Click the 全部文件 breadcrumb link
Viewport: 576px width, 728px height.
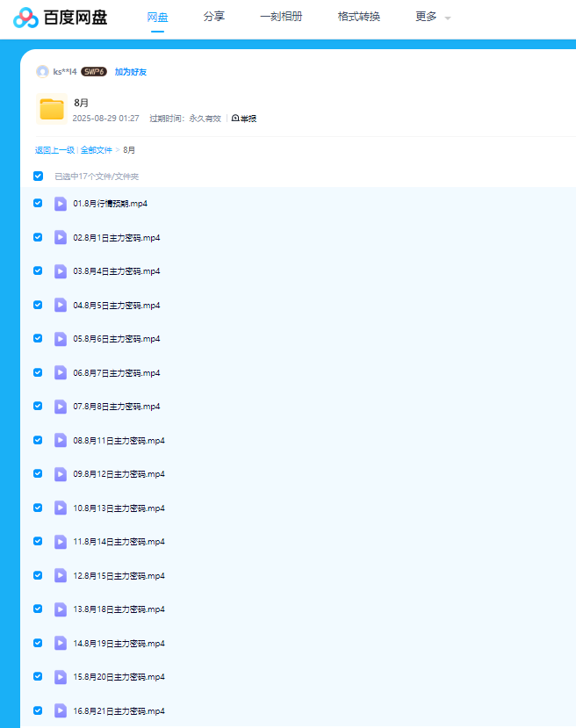tap(96, 150)
